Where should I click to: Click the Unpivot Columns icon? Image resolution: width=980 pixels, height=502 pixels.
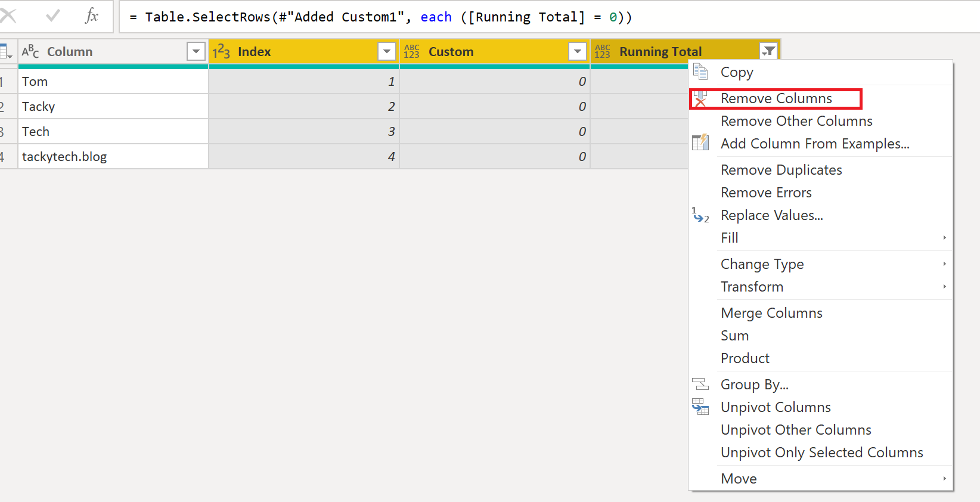700,407
